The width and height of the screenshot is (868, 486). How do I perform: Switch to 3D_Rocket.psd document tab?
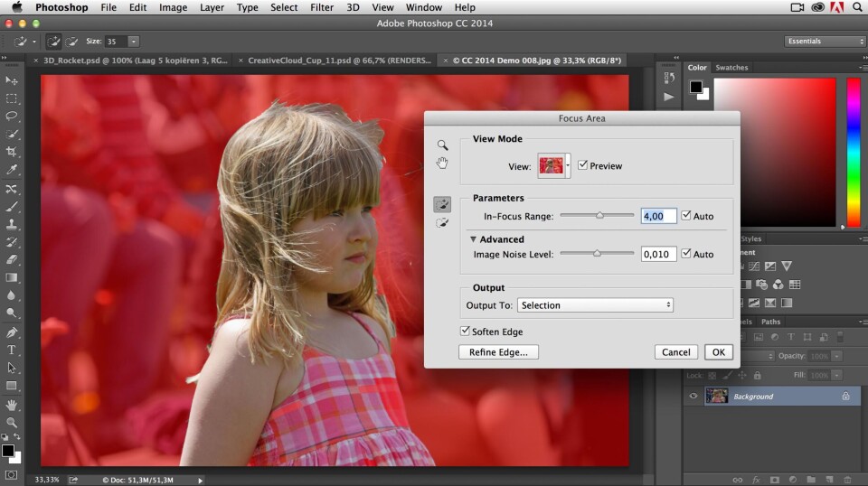click(x=136, y=61)
